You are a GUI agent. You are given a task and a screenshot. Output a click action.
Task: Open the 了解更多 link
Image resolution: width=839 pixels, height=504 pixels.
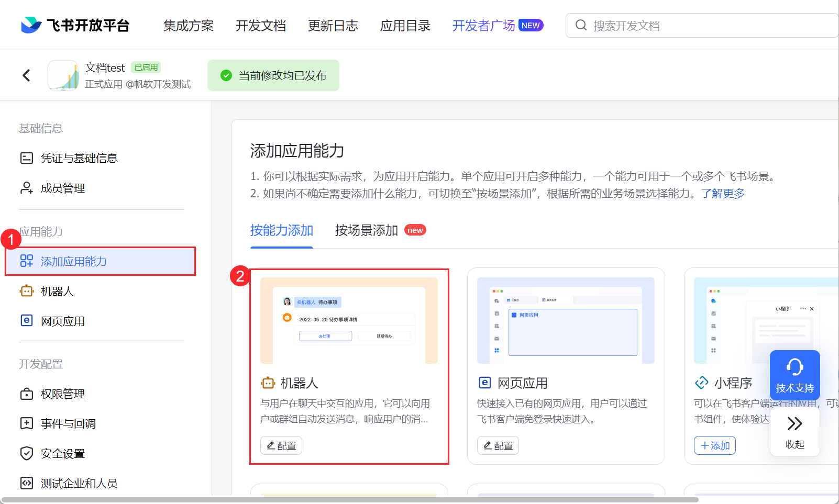pos(723,194)
